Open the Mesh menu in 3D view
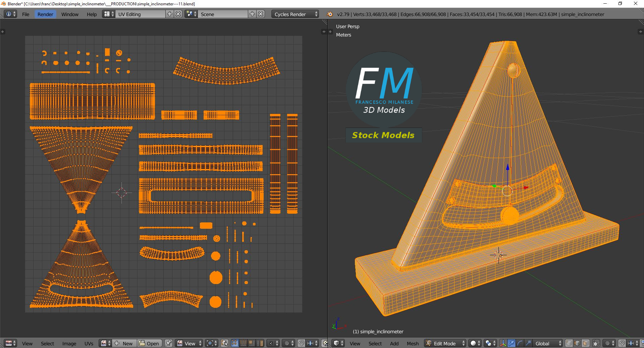The height and width of the screenshot is (348, 644). [x=413, y=343]
